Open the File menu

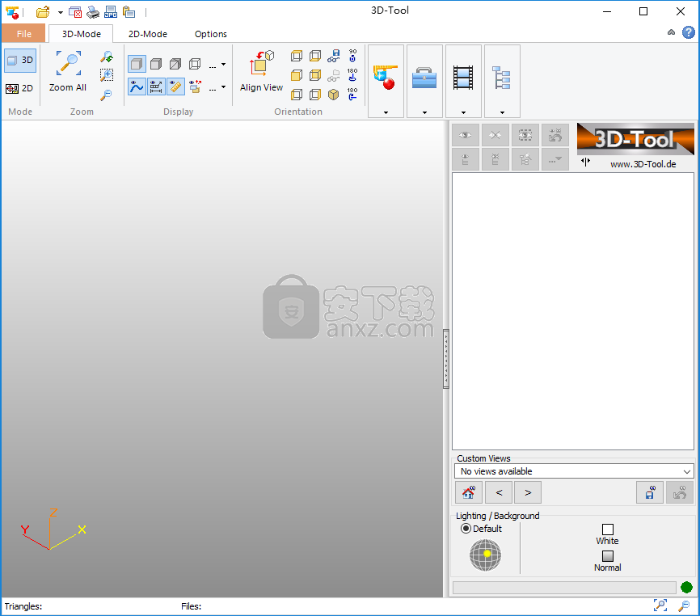click(x=23, y=33)
